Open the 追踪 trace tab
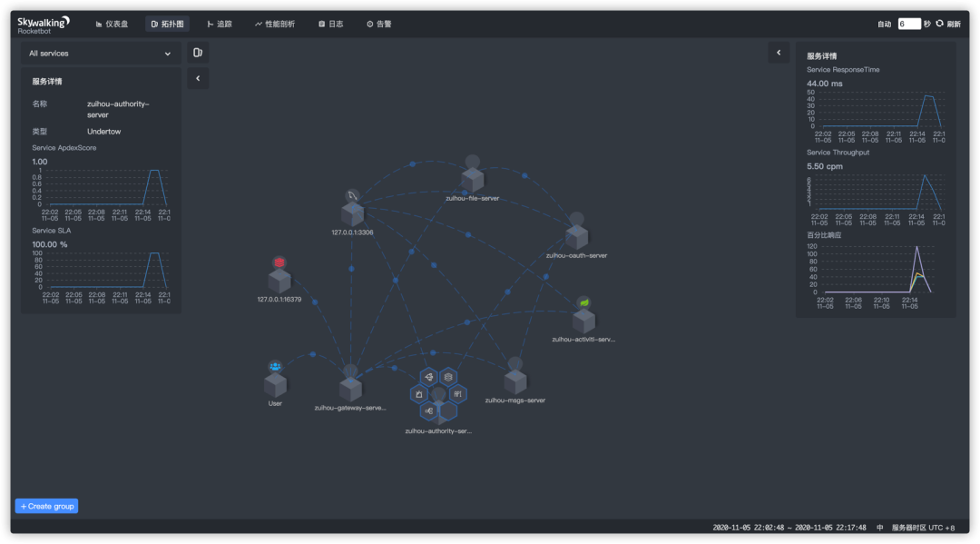 click(220, 24)
